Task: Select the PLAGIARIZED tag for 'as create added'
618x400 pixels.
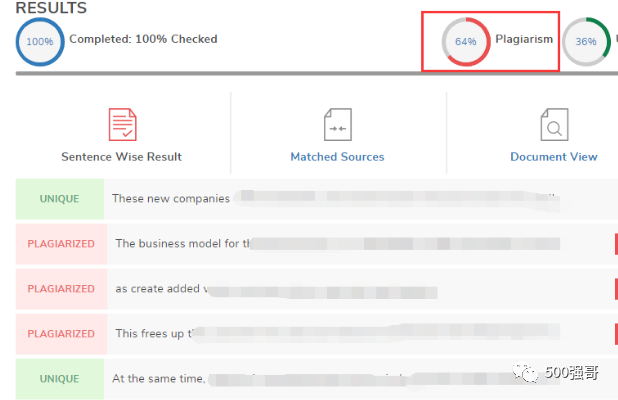Action: [x=61, y=288]
